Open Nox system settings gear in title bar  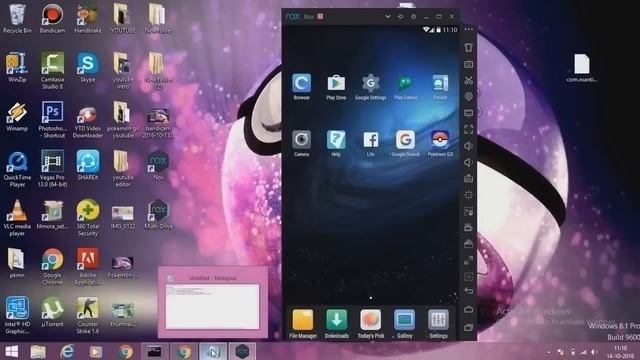(x=413, y=17)
